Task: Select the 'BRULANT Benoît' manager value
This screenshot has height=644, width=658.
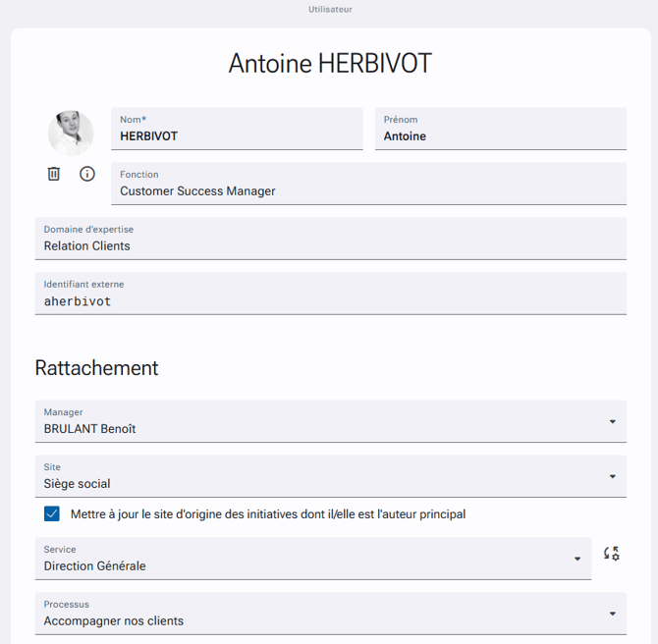Action: [89, 429]
